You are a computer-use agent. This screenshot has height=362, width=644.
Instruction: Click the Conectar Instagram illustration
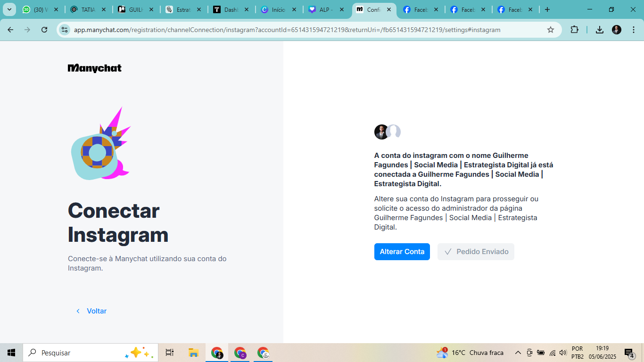point(100,144)
